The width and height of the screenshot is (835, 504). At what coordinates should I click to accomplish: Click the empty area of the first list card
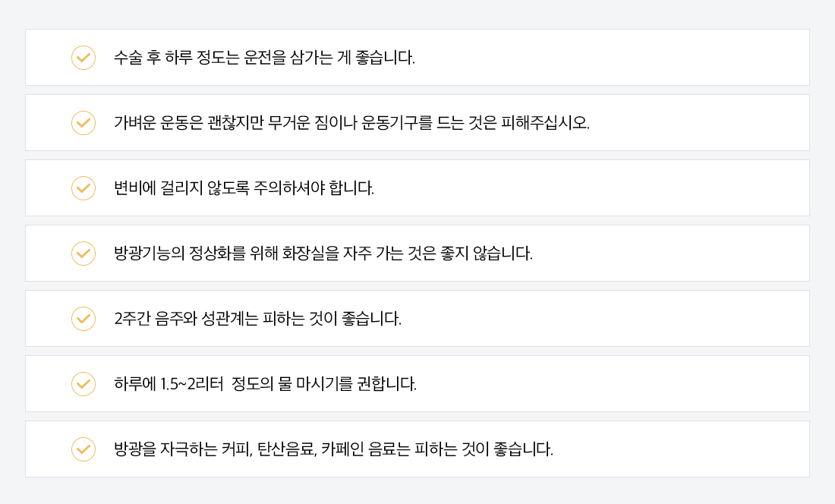[x=613, y=58]
